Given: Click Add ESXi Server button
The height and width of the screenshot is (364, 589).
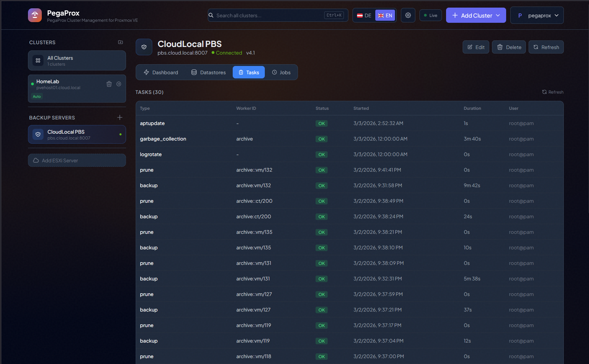Looking at the screenshot, I should (x=77, y=161).
